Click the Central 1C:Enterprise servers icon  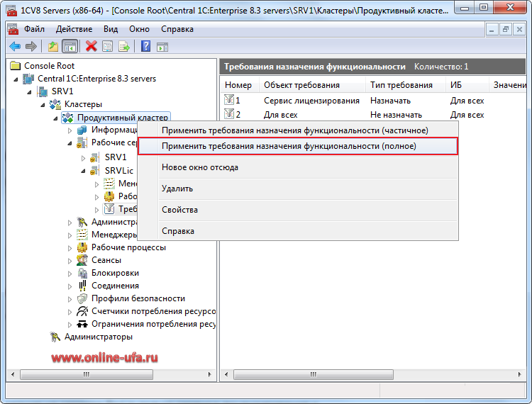tap(28, 79)
